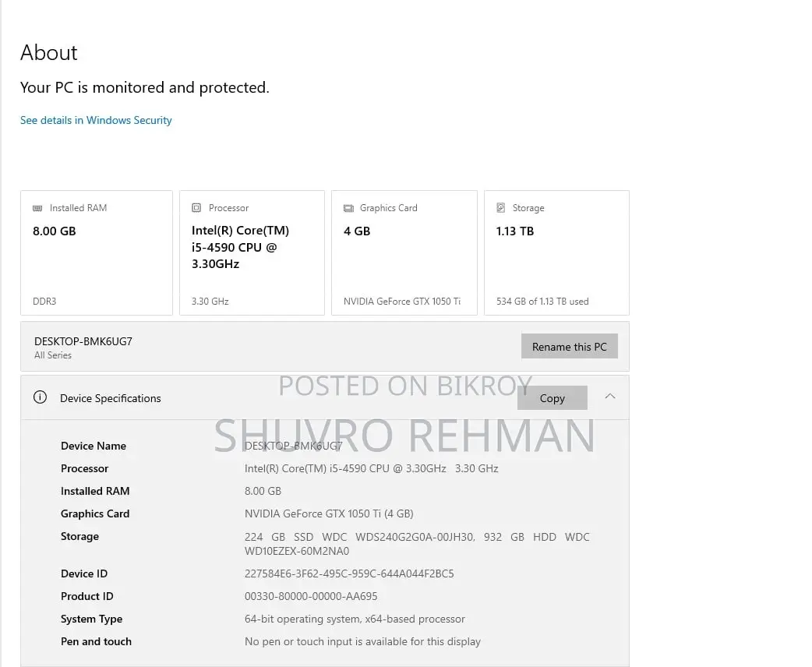Click the DESKTOP-BMK6UG7 PC name header
Viewport: 812px width, 667px height.
click(x=83, y=342)
